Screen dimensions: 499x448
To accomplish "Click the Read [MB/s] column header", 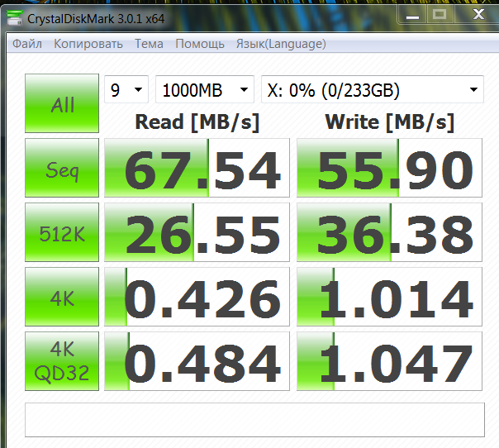I will 197,122.
